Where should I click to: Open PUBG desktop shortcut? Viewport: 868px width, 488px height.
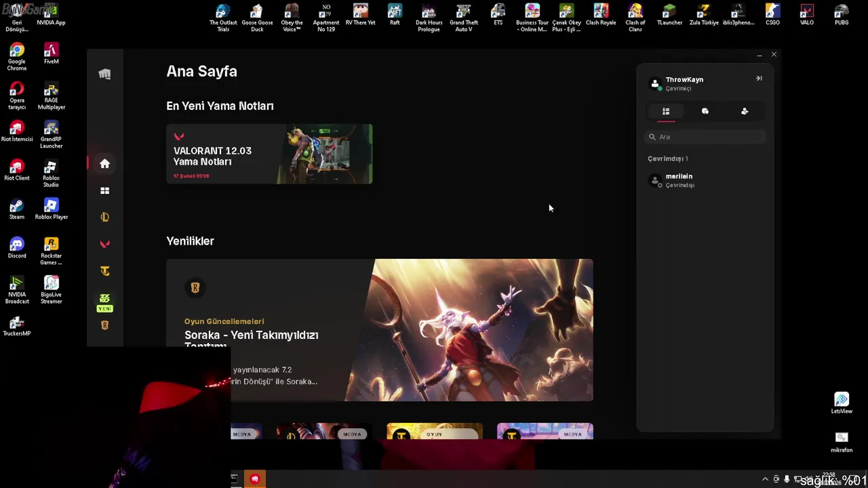pos(842,15)
